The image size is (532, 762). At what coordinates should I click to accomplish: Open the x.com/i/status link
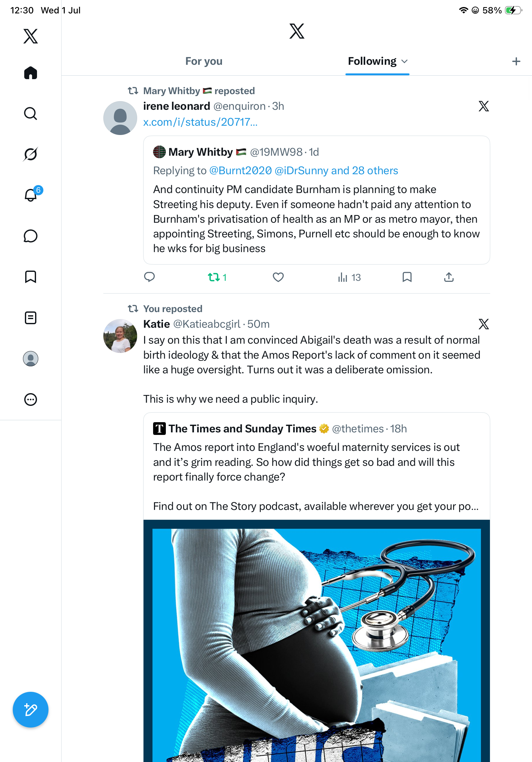[x=200, y=122]
